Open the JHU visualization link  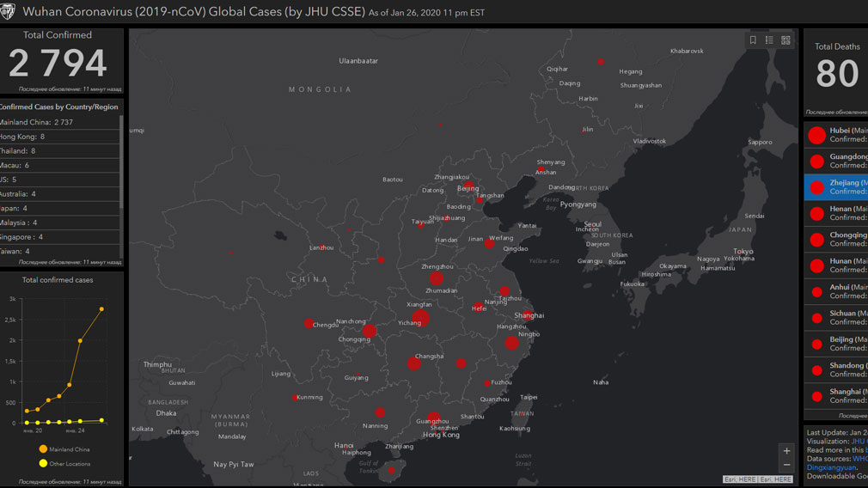(x=859, y=442)
